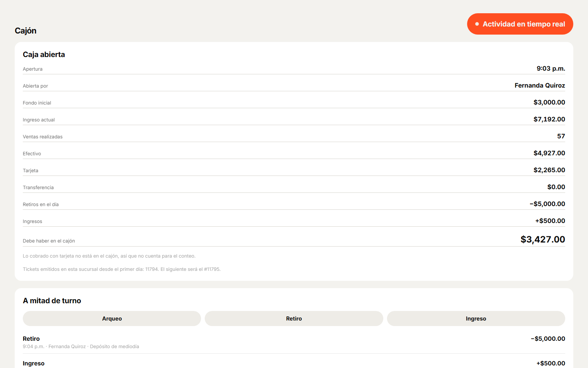The height and width of the screenshot is (368, 588).
Task: Click the Tickets emitidos en esta sucursal note
Action: tap(122, 269)
